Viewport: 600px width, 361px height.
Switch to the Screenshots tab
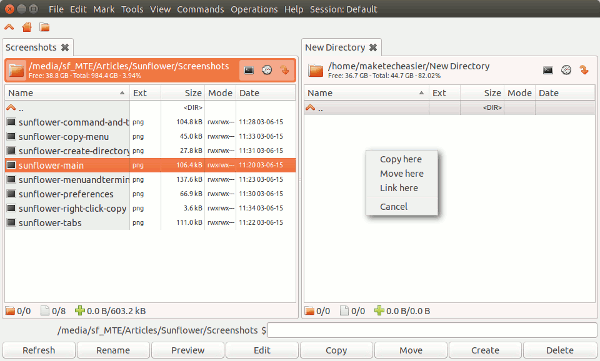[x=31, y=47]
